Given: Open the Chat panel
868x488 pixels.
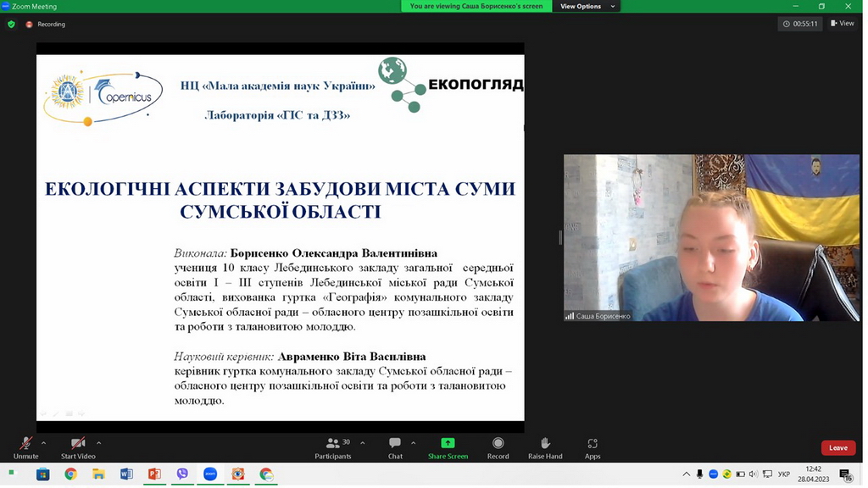Looking at the screenshot, I should tap(395, 446).
